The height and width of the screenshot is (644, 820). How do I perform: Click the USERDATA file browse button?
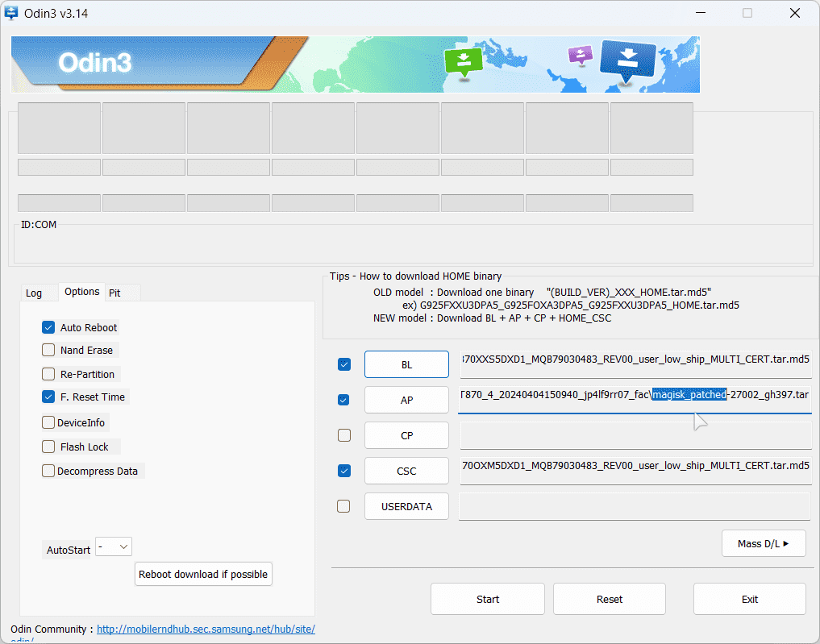click(x=406, y=506)
